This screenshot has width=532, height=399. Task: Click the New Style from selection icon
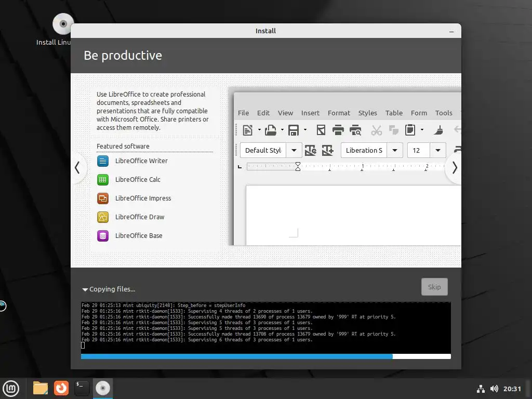pos(327,150)
